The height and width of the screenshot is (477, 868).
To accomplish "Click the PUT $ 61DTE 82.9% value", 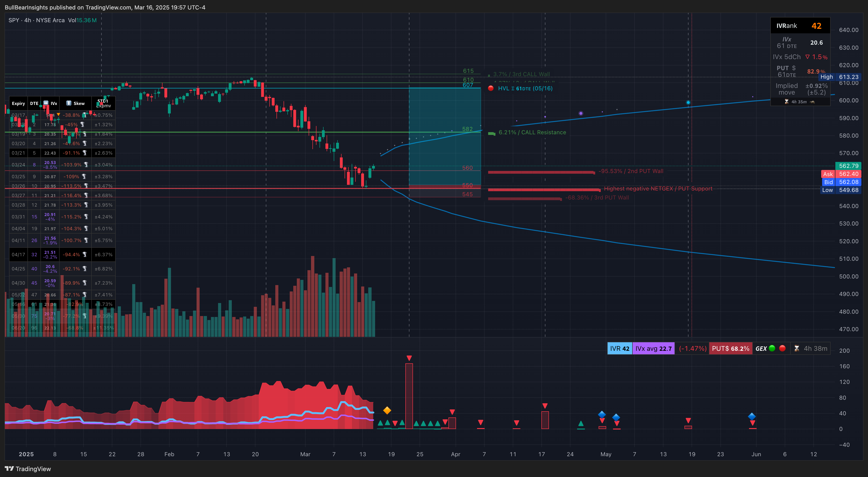I will [x=816, y=71].
